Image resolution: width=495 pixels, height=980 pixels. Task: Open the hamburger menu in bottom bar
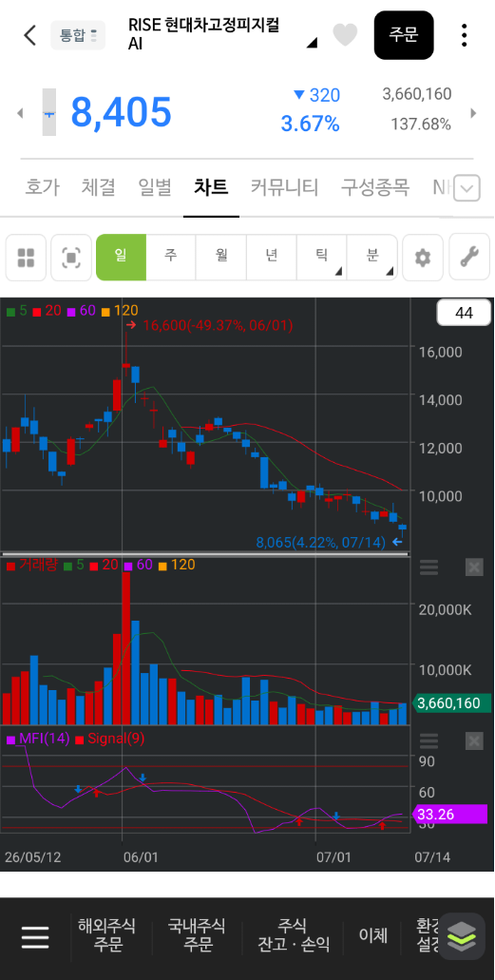35,937
